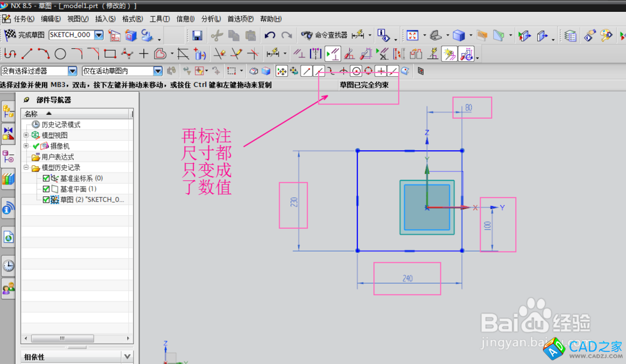Select the Rectangle sketch tool
626x364 pixels.
110,54
